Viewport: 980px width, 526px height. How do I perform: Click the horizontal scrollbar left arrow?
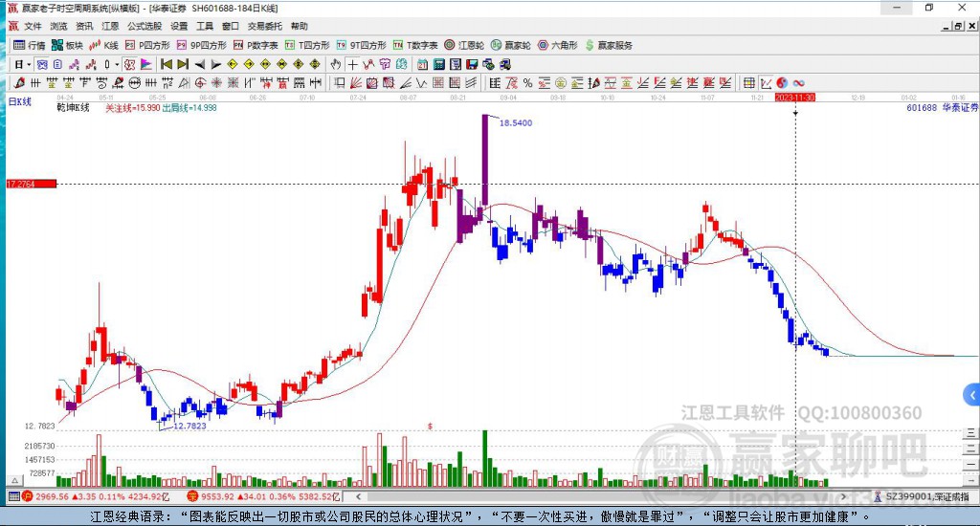pyautogui.click(x=358, y=496)
